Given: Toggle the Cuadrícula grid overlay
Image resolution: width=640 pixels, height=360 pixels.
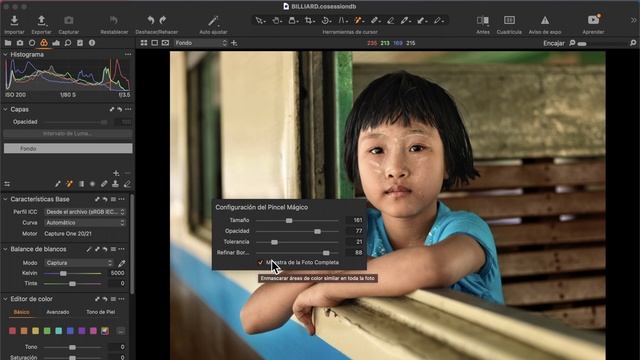Looking at the screenshot, I should tap(509, 20).
